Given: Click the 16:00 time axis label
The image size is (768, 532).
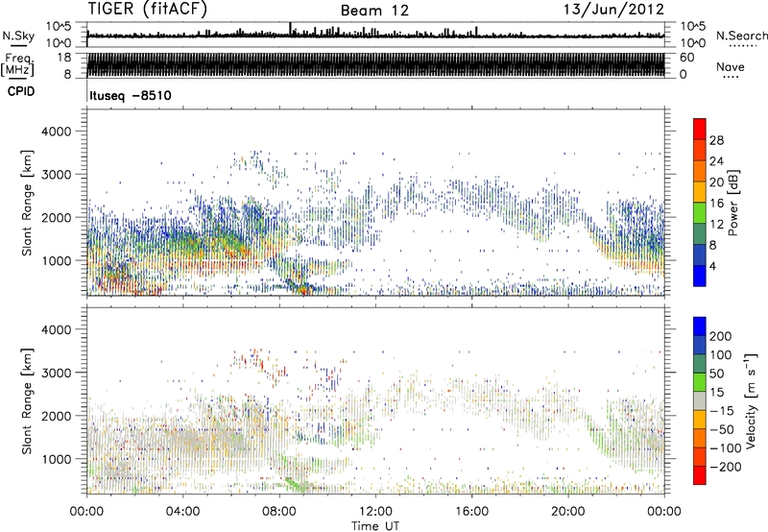Looking at the screenshot, I should 471,512.
